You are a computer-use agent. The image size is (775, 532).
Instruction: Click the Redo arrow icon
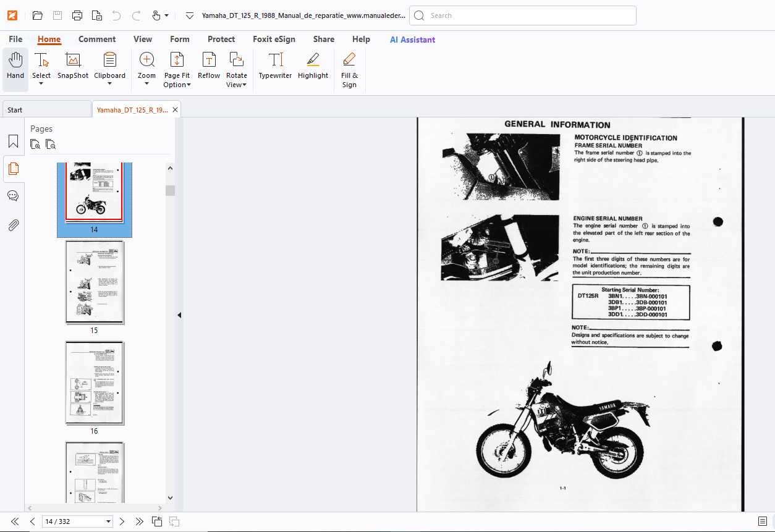pos(136,15)
